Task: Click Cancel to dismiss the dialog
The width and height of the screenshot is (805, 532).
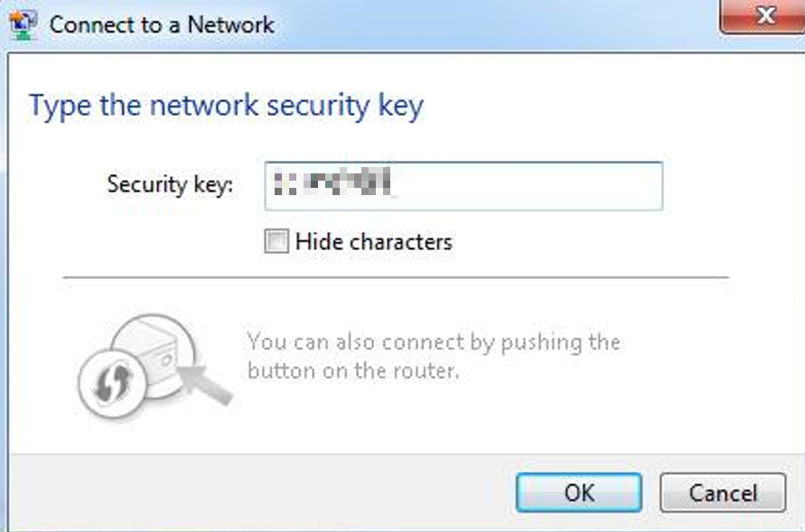Action: [722, 493]
